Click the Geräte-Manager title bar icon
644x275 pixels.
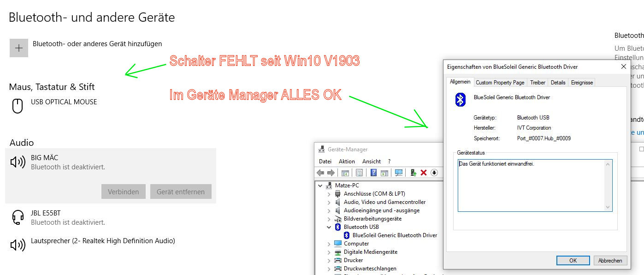point(322,149)
